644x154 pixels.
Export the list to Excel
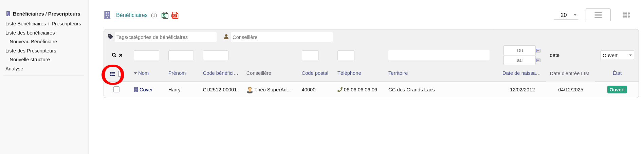(165, 15)
